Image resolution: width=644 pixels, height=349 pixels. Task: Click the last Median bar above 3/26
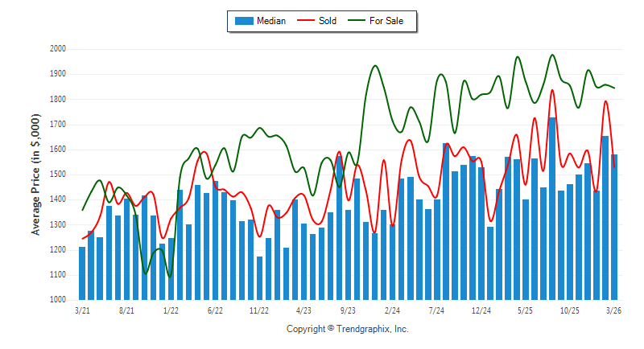[614, 227]
